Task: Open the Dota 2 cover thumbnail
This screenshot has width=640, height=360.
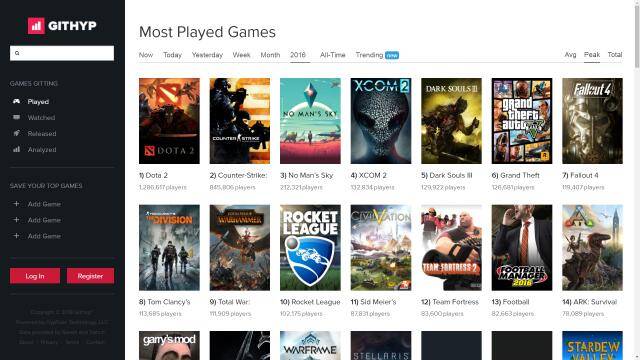Action: [169, 121]
